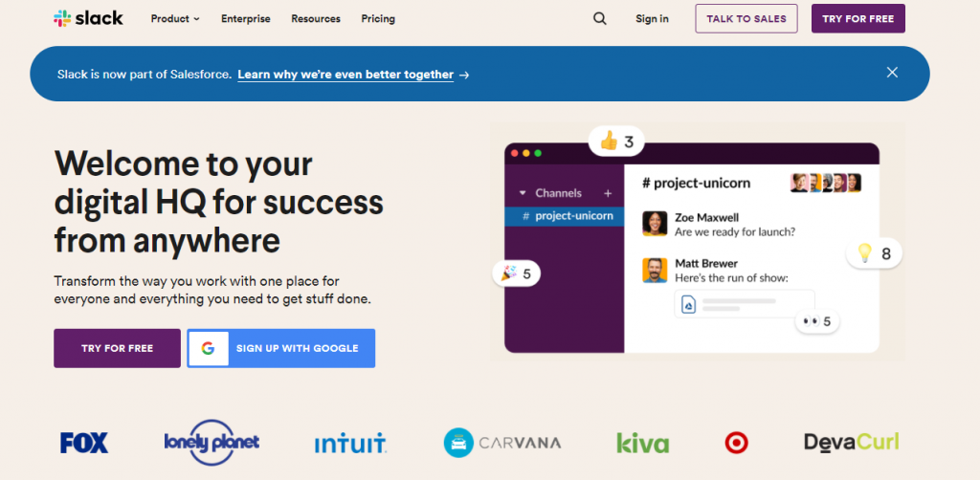Collapse the Channels triangle in mockup
The height and width of the screenshot is (480, 980).
pos(523,193)
